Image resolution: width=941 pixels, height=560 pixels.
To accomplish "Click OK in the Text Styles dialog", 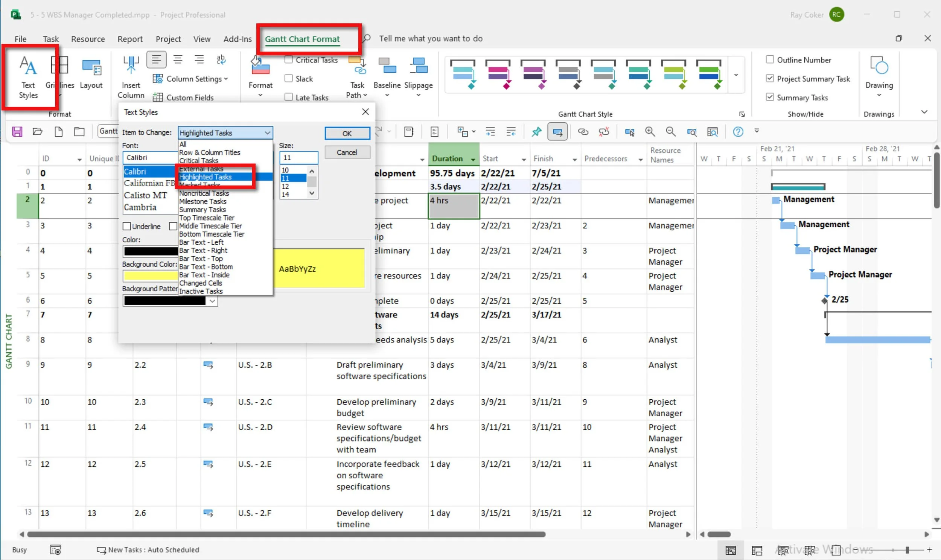I will [x=347, y=133].
